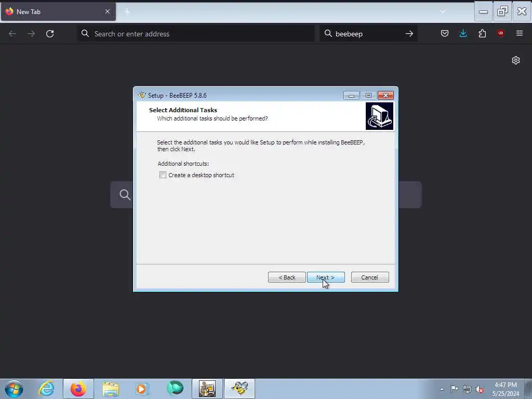Go back in Firefox navigation

click(12, 34)
